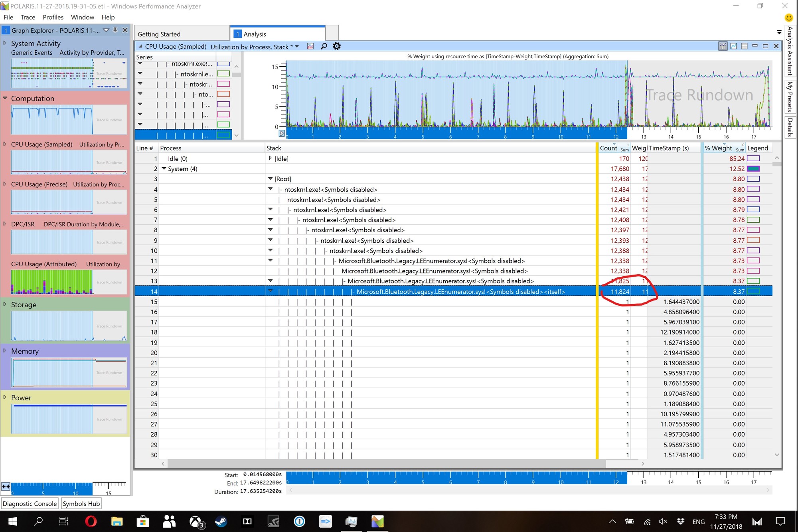Image resolution: width=798 pixels, height=532 pixels.
Task: Open the File menu
Action: [x=8, y=17]
